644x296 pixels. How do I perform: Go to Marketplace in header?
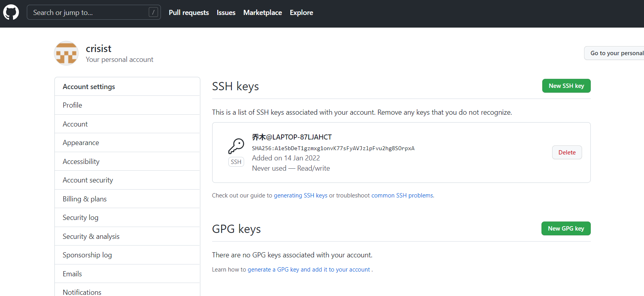coord(263,13)
